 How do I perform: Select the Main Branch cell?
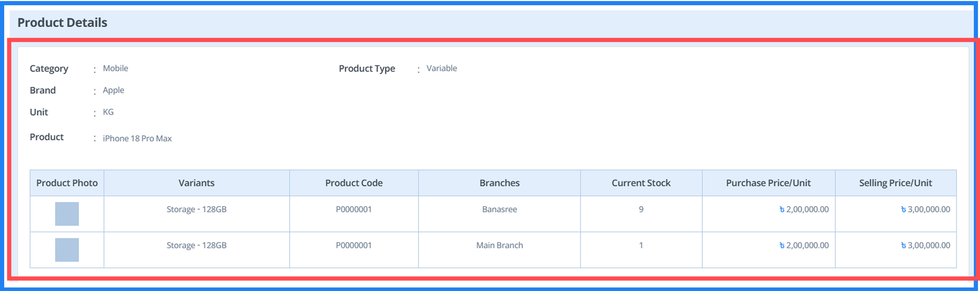(499, 246)
